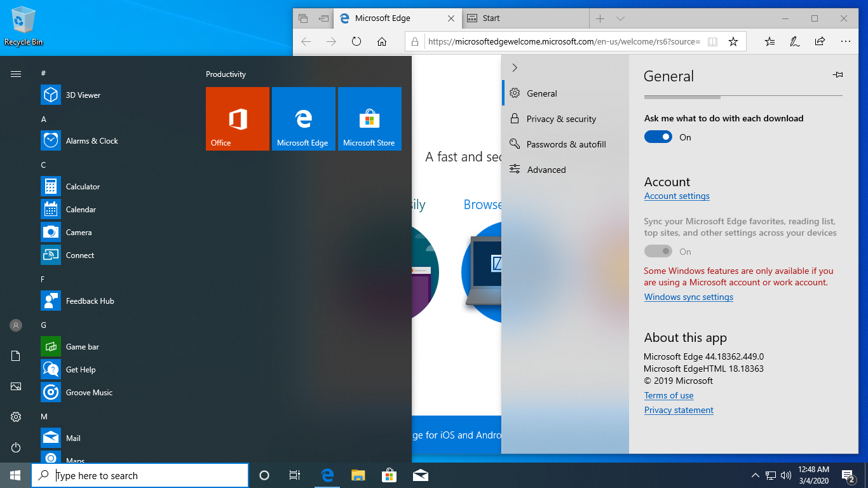
Task: Click the volume icon in system tray
Action: coord(785,475)
